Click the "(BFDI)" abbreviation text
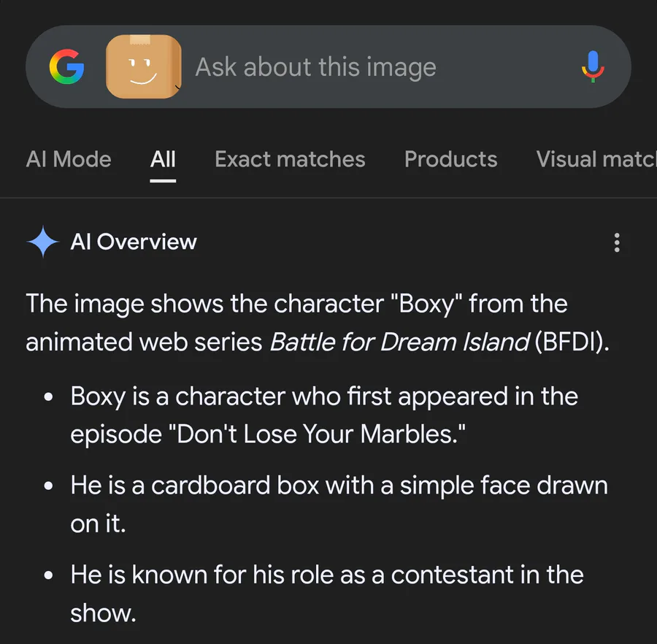This screenshot has width=657, height=644. click(x=571, y=342)
